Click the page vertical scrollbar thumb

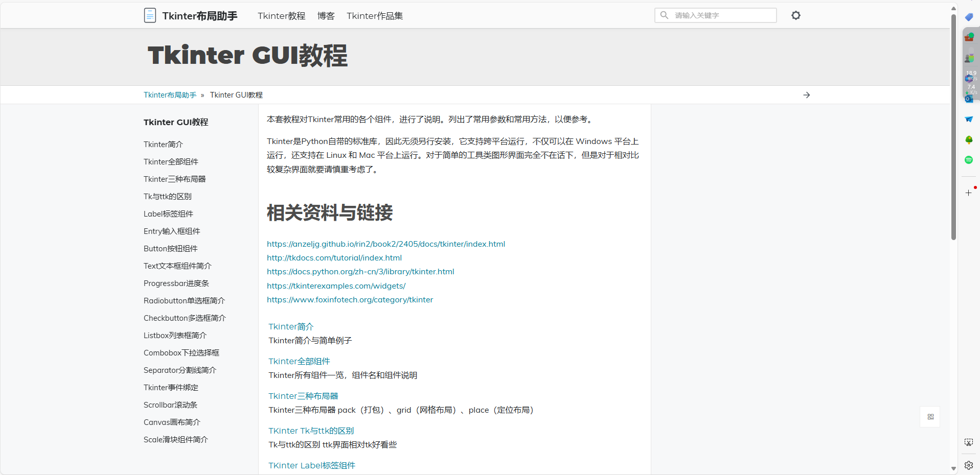click(953, 127)
